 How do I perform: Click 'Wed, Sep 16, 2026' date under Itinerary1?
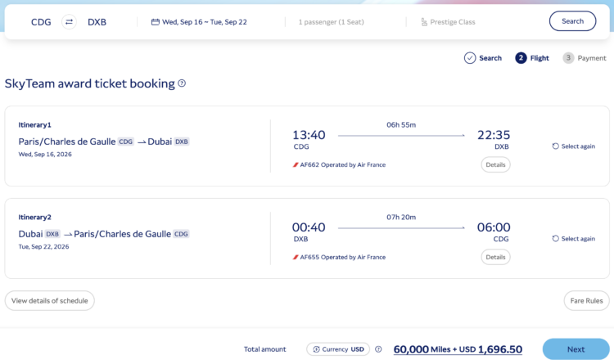pos(45,155)
